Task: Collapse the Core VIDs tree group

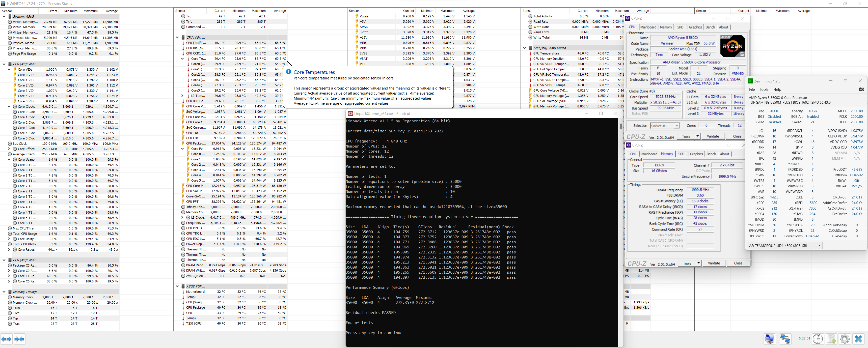Action: tap(9, 69)
